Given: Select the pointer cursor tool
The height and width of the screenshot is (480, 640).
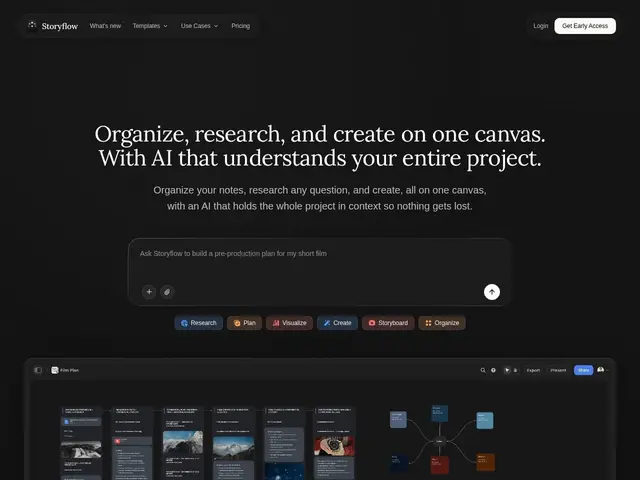Looking at the screenshot, I should (x=507, y=370).
